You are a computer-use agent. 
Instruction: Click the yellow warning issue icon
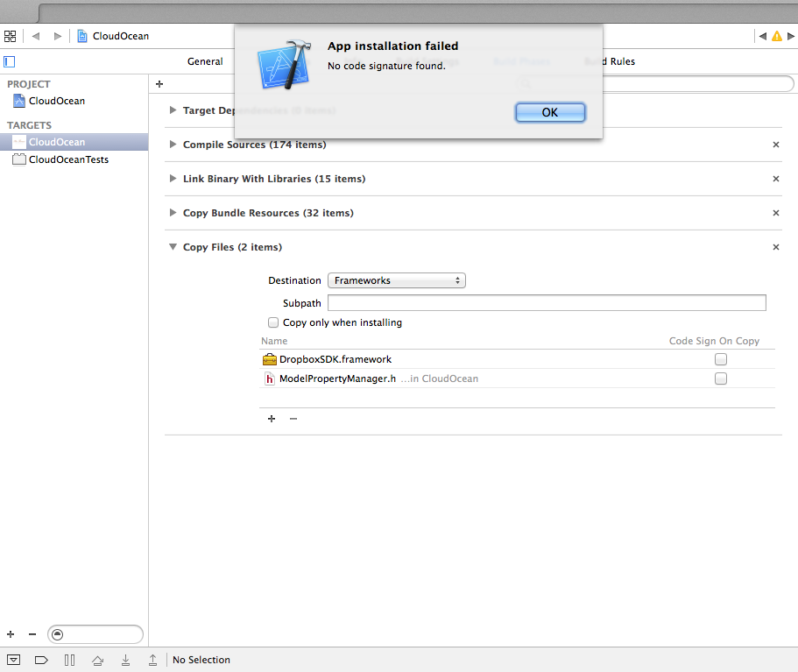tap(777, 36)
